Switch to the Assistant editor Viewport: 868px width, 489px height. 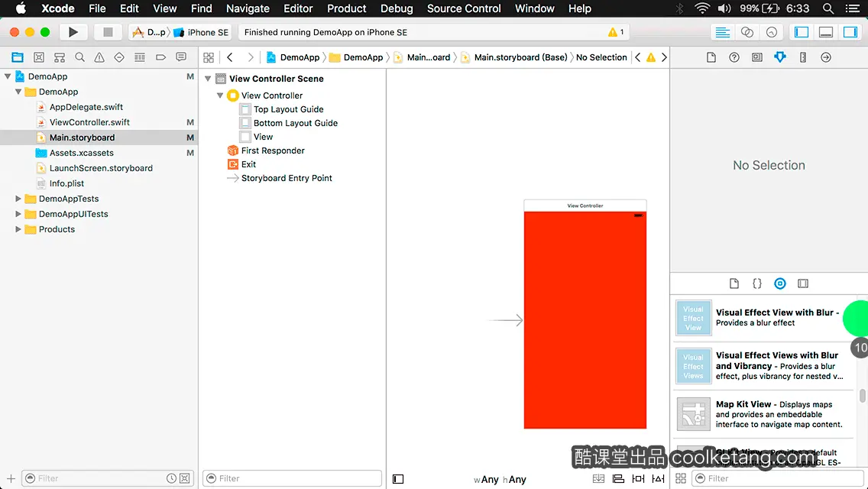747,32
